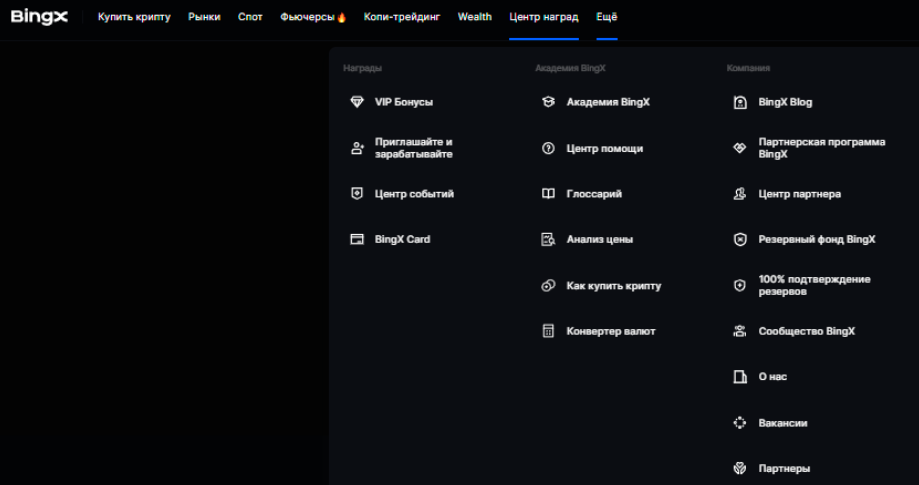Image resolution: width=919 pixels, height=485 pixels.
Task: Click the graduation cap icon beside Академия BingX
Action: [x=548, y=102]
